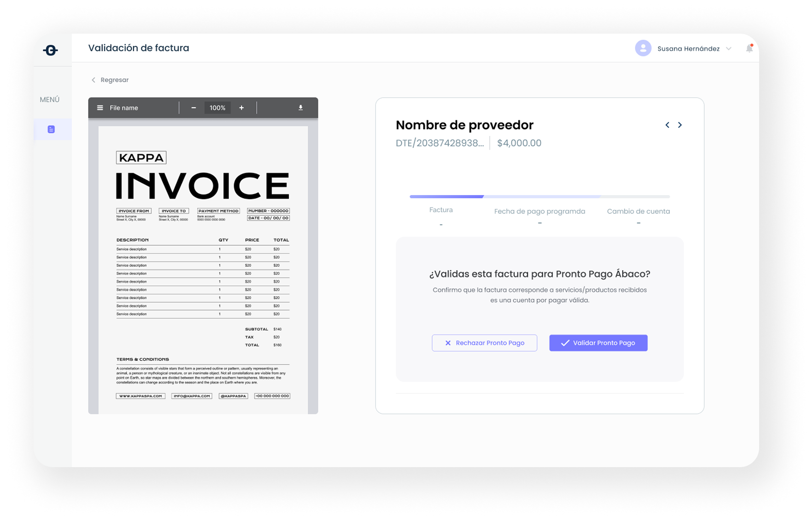812x520 pixels.
Task: Click Susana Hernández's avatar icon
Action: click(x=643, y=48)
